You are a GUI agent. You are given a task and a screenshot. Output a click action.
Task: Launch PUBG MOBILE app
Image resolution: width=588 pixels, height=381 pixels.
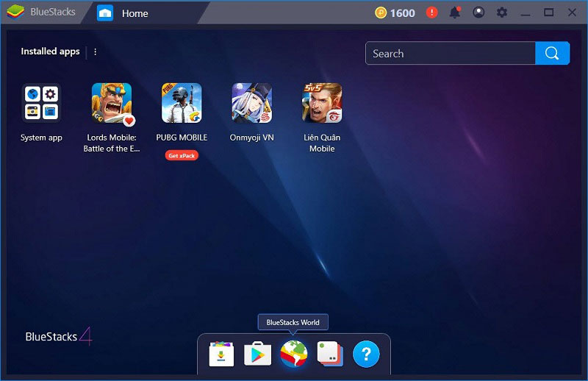coord(182,103)
